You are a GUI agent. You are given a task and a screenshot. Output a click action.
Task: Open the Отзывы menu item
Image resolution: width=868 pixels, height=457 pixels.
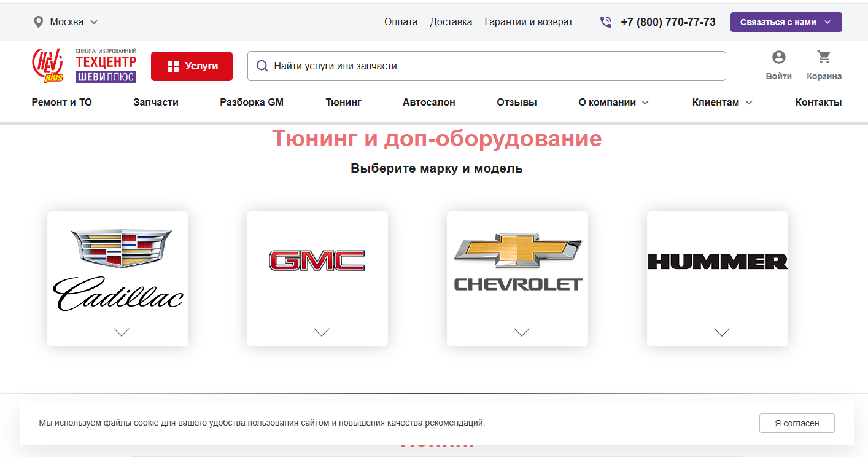[517, 103]
